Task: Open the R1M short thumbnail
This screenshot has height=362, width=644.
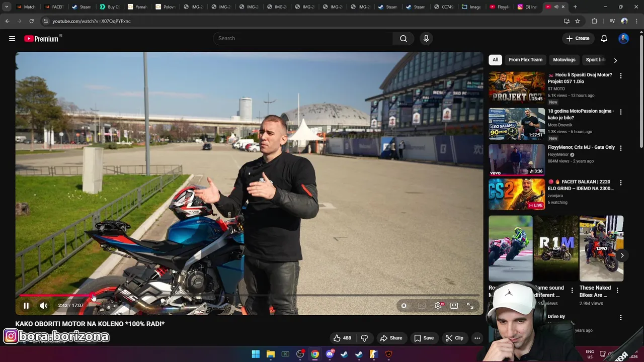Action: point(556,248)
